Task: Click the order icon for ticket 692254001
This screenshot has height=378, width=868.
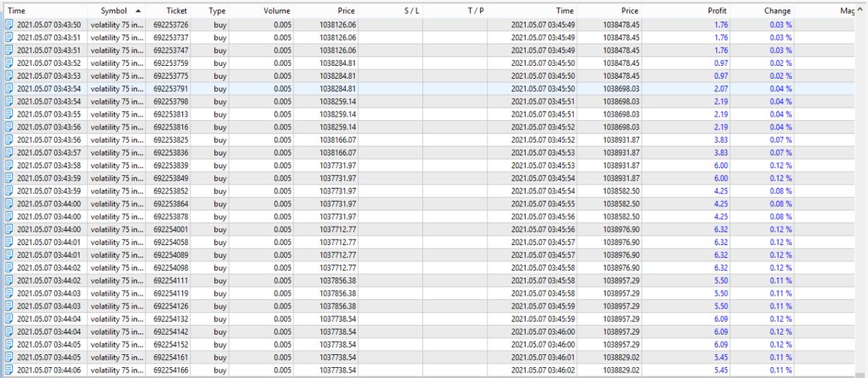Action: point(9,230)
